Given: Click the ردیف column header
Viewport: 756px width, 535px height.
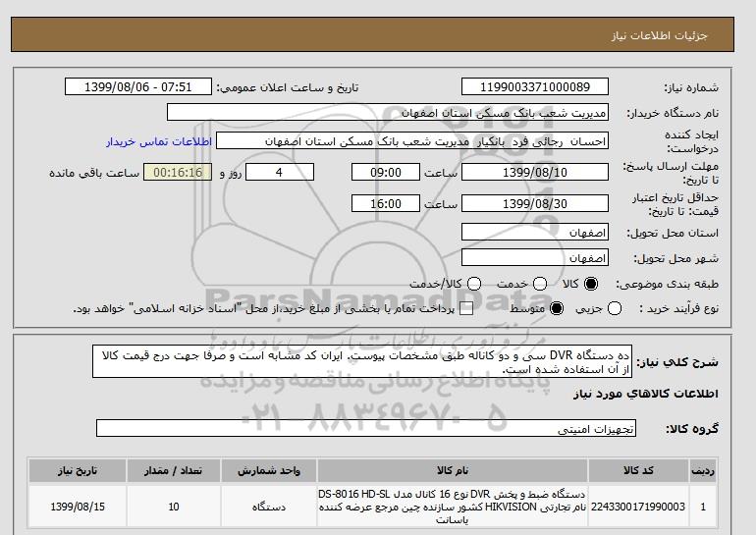Looking at the screenshot, I should 703,471.
